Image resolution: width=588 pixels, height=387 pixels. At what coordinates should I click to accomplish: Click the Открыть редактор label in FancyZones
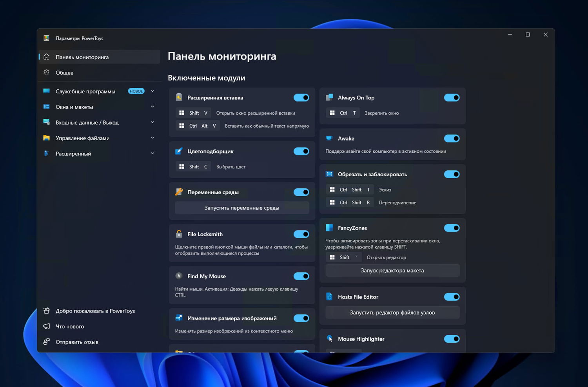[x=386, y=257]
